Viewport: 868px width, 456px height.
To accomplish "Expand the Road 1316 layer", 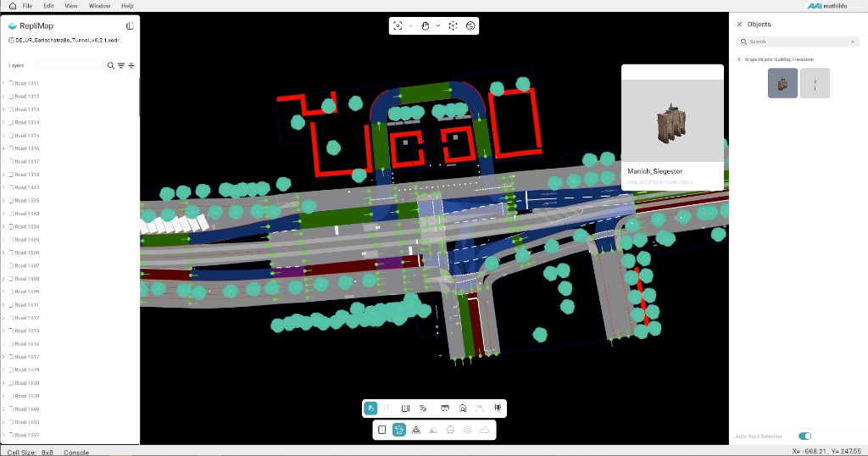I will point(4,148).
